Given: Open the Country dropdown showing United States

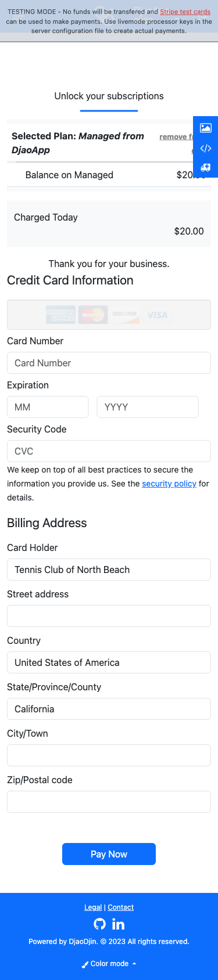Looking at the screenshot, I should (x=109, y=662).
